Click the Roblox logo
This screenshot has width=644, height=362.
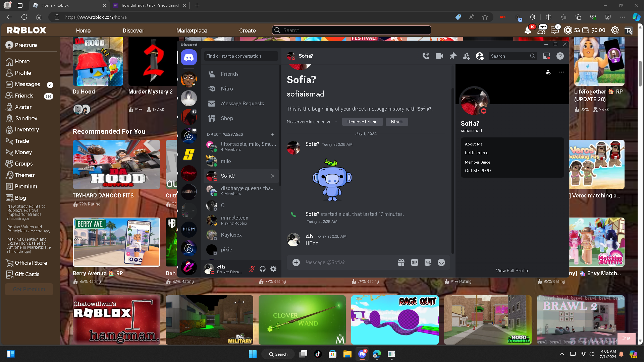[x=26, y=30]
